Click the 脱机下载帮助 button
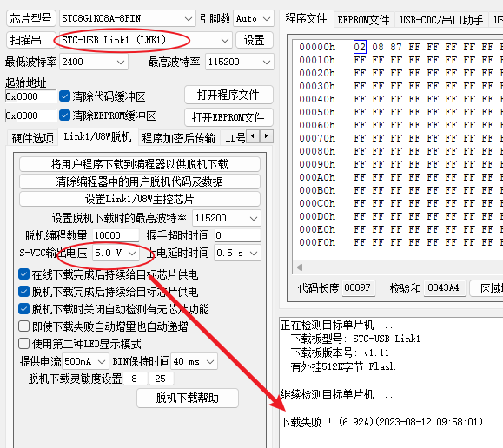Screen dimensions: 503x448 pos(188,398)
